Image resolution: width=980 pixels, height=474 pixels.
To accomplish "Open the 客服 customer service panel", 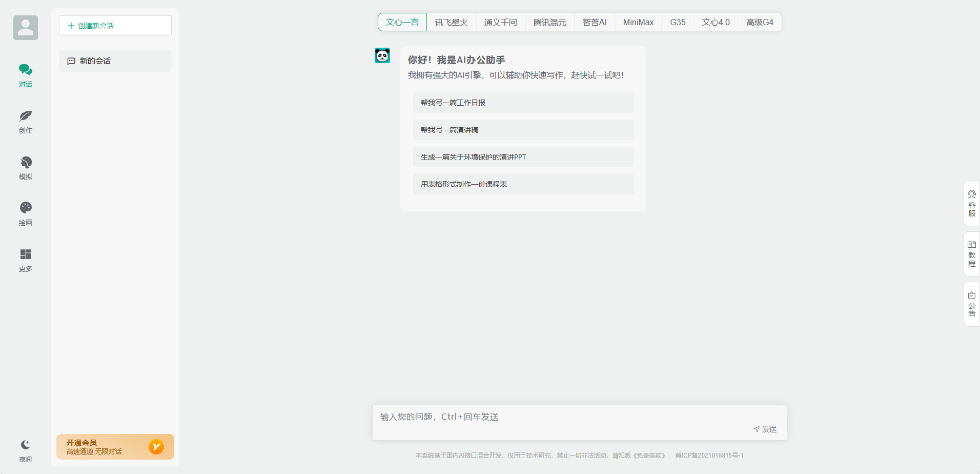I will click(x=971, y=203).
